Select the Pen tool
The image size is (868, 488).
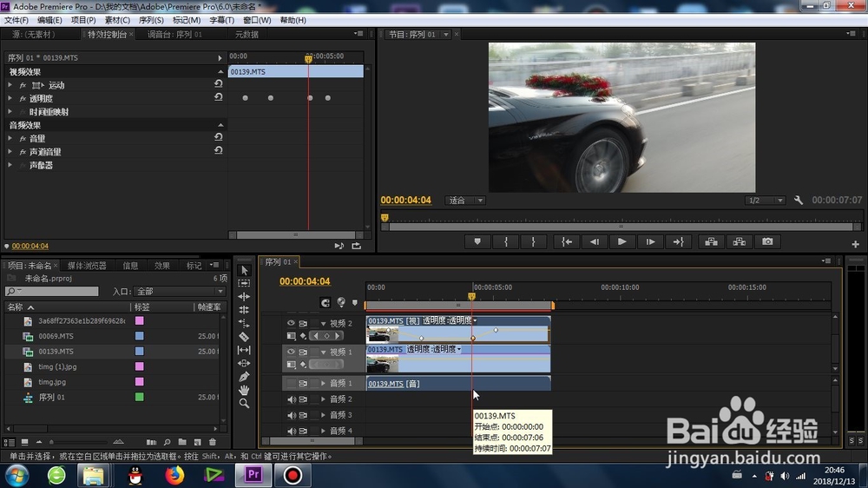244,377
